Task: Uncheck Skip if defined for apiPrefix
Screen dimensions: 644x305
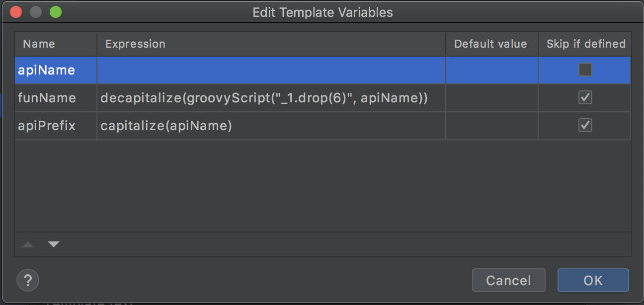Action: [585, 126]
